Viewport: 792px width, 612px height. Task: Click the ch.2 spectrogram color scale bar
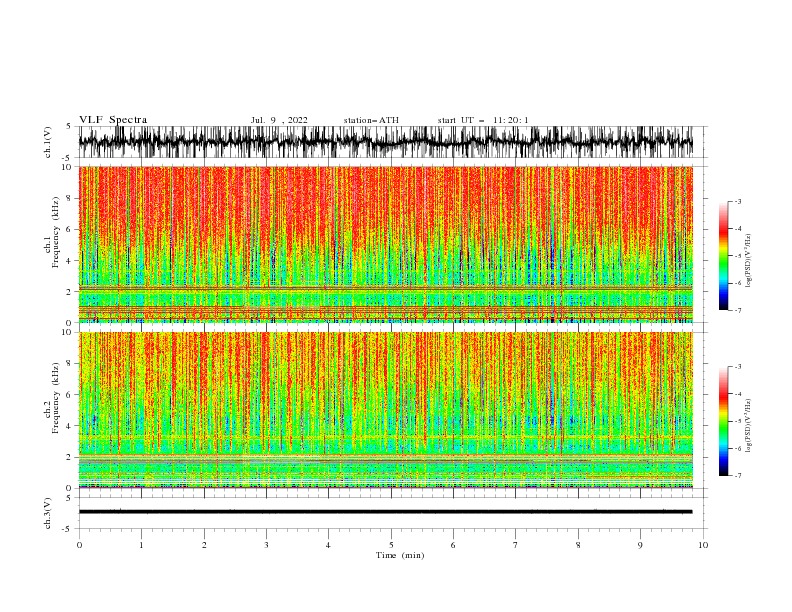click(723, 421)
